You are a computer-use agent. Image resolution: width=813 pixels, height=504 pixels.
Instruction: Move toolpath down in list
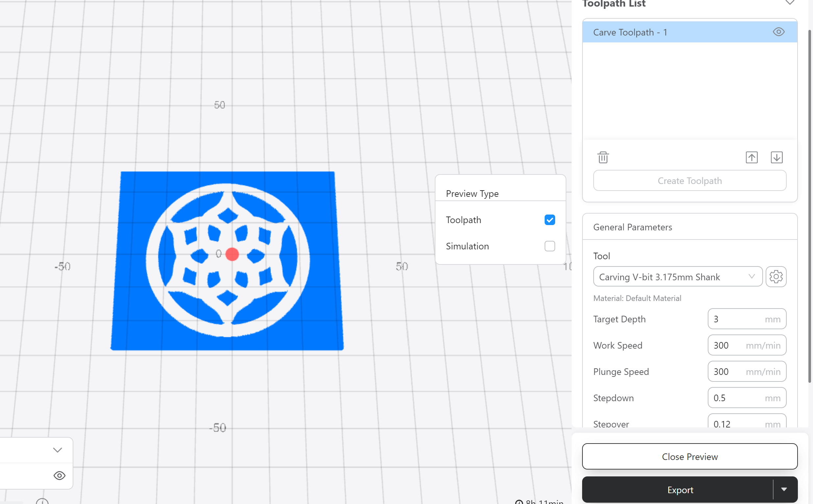(x=776, y=157)
